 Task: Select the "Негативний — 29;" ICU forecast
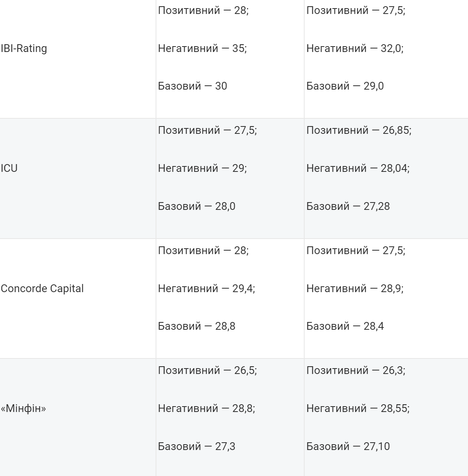[202, 168]
